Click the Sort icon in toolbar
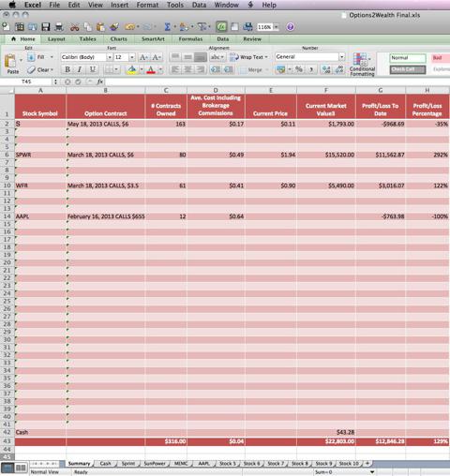 click(x=184, y=27)
